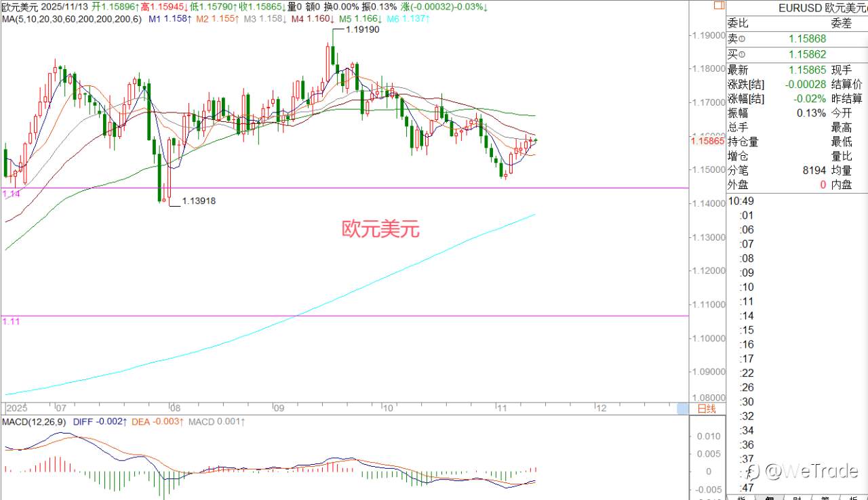The image size is (868, 500).
Task: Click the 持仓量 label
Action: (743, 142)
